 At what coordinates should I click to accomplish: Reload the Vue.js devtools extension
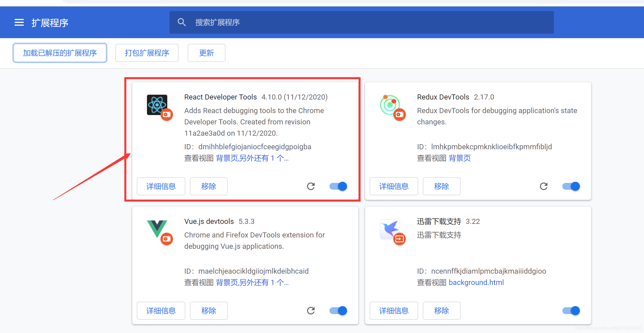click(x=311, y=311)
